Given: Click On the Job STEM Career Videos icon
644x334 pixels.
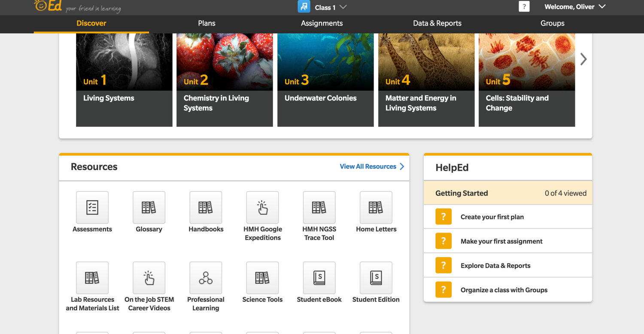Looking at the screenshot, I should [x=149, y=278].
